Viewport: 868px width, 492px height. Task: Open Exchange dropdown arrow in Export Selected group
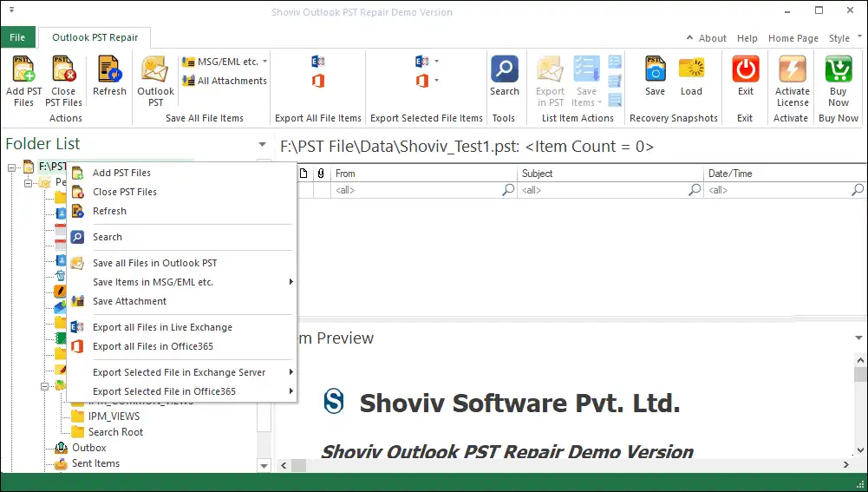[x=436, y=62]
